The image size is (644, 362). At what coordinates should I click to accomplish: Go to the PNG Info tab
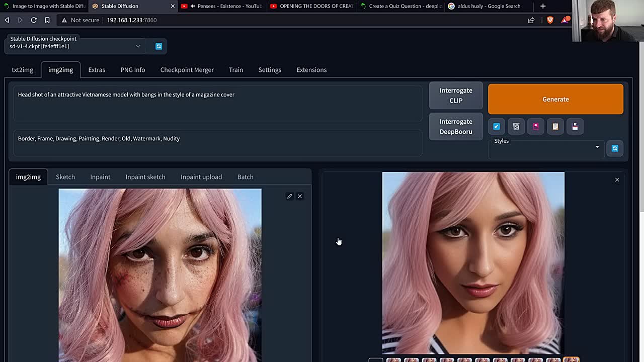(x=133, y=70)
